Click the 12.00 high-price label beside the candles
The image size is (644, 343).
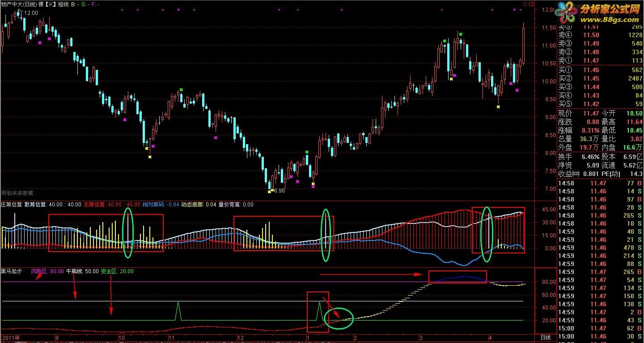(x=31, y=13)
